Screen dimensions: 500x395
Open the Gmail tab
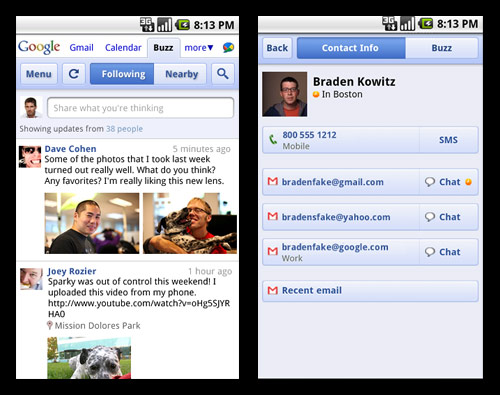point(81,48)
